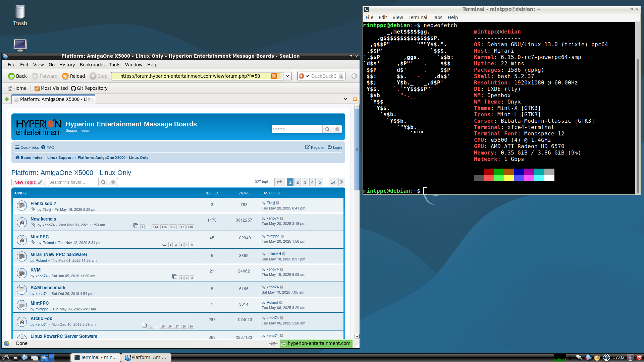Expand the list all tabs chevron

tap(345, 99)
